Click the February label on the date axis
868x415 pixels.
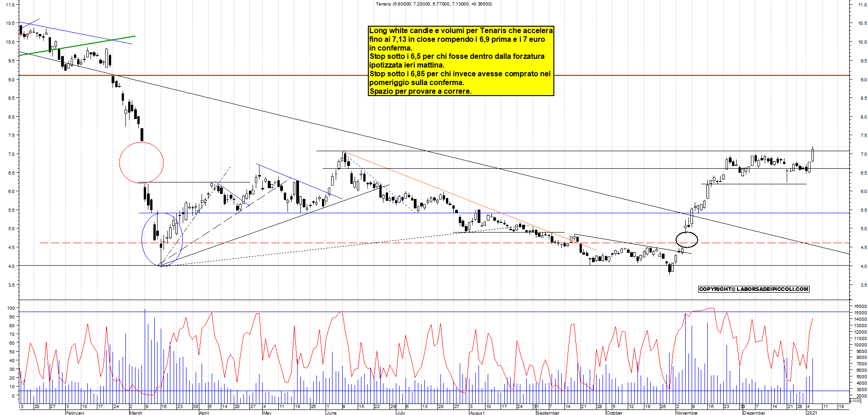[x=75, y=413]
